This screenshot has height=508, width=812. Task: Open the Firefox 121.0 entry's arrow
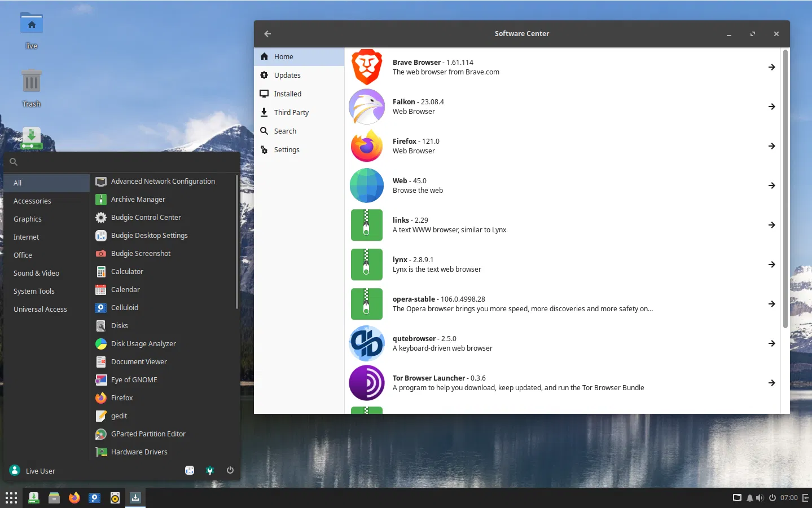click(x=771, y=146)
